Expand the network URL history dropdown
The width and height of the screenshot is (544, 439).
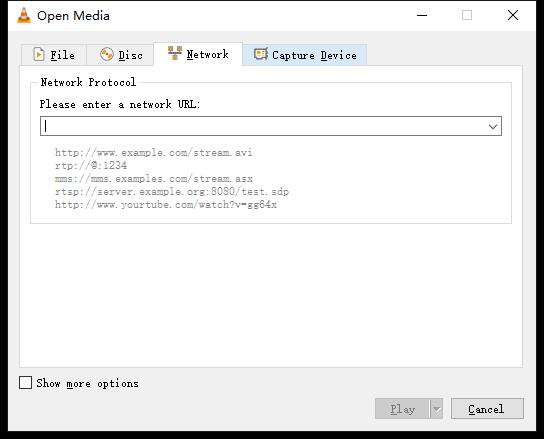(493, 126)
